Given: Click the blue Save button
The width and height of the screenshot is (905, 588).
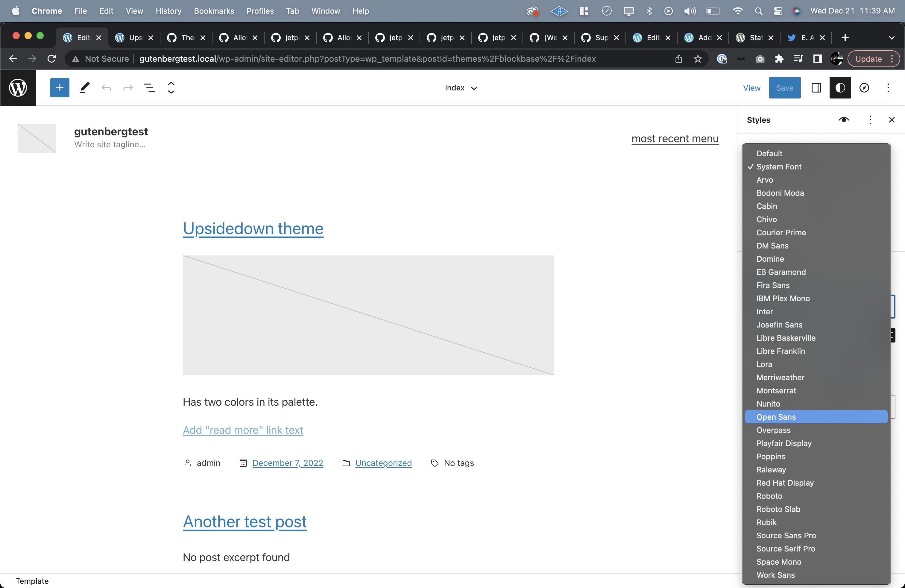Looking at the screenshot, I should (x=784, y=88).
